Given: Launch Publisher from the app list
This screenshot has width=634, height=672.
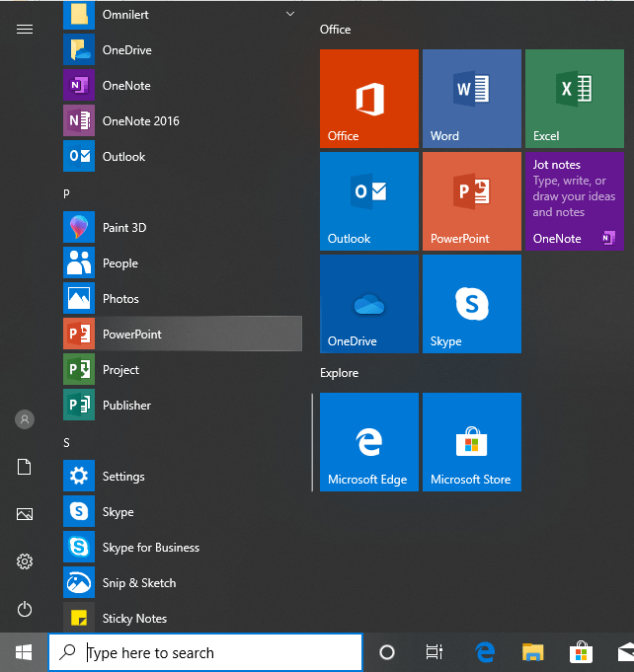Looking at the screenshot, I should click(x=183, y=406).
